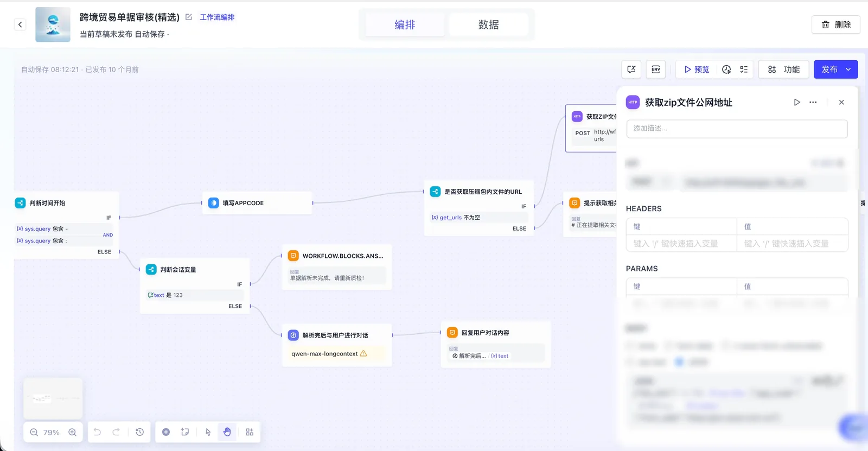Click the 自动保存 08:12:21 status text

[x=50, y=69]
